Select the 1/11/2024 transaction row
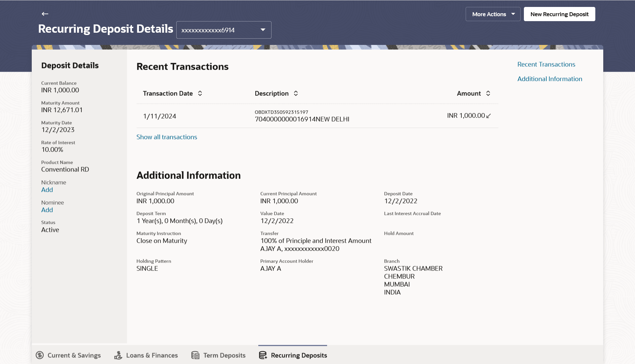Viewport: 635px width, 364px height. coord(317,116)
